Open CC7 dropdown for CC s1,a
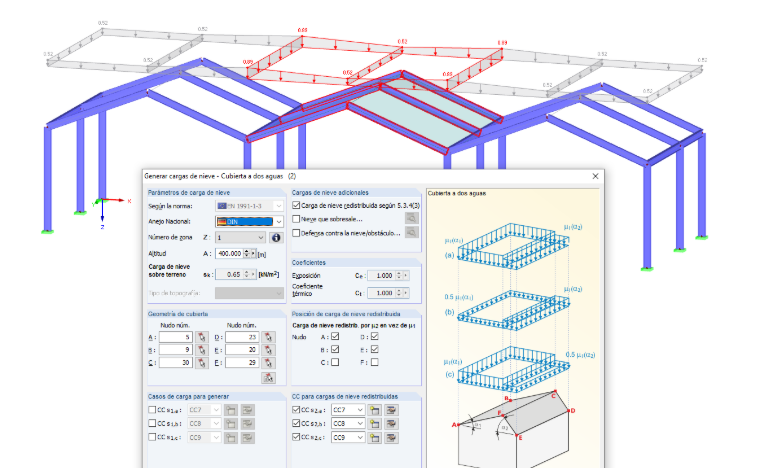 pyautogui.click(x=204, y=410)
